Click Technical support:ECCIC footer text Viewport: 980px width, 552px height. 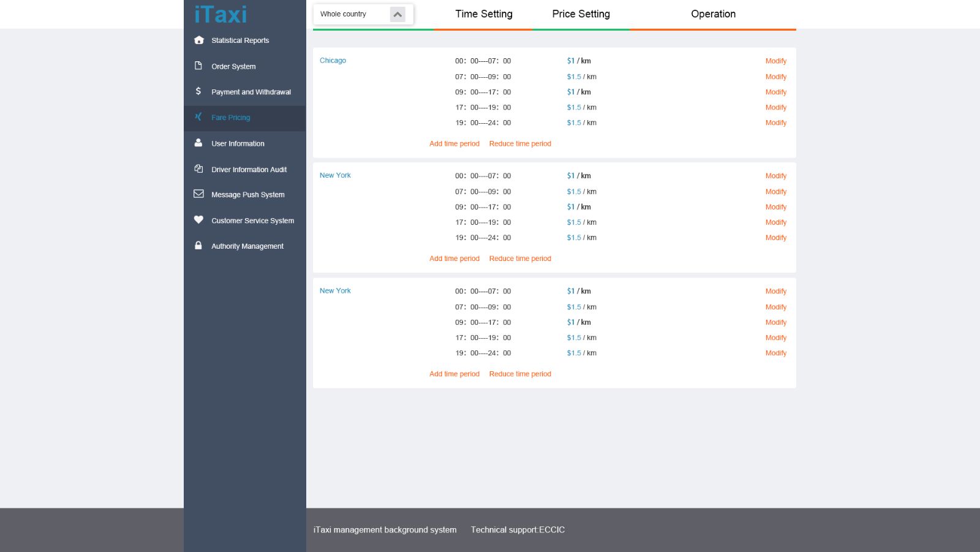[x=518, y=530]
